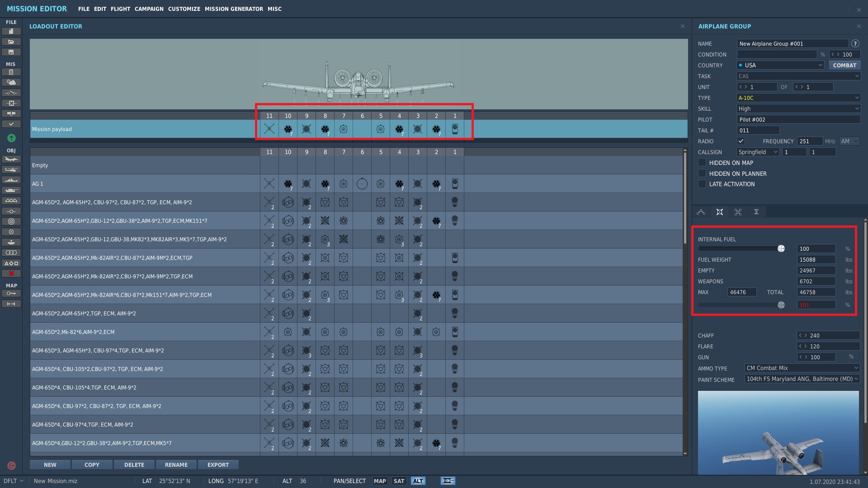
Task: Toggle the ALT map mode
Action: (x=418, y=481)
